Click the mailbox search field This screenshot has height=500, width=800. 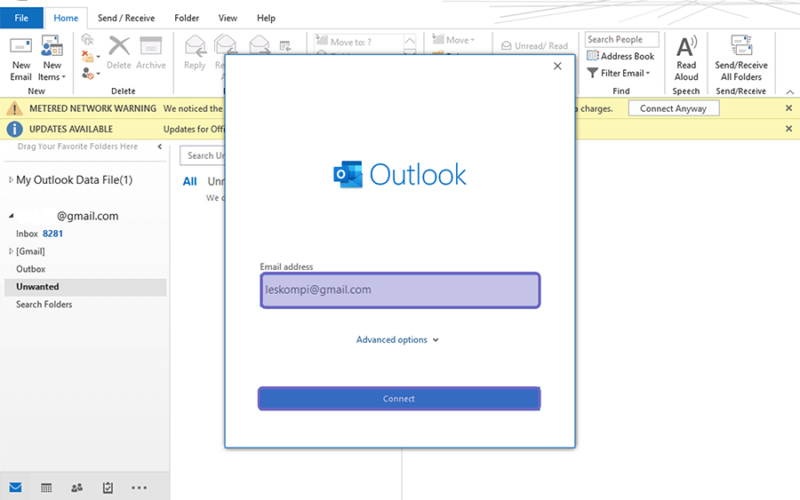(203, 156)
